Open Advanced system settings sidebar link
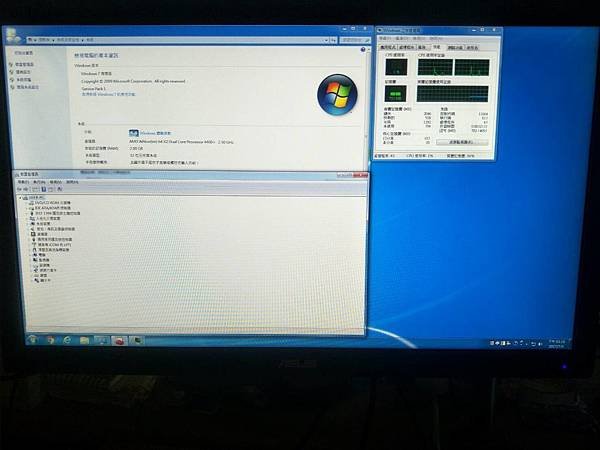 (x=28, y=87)
